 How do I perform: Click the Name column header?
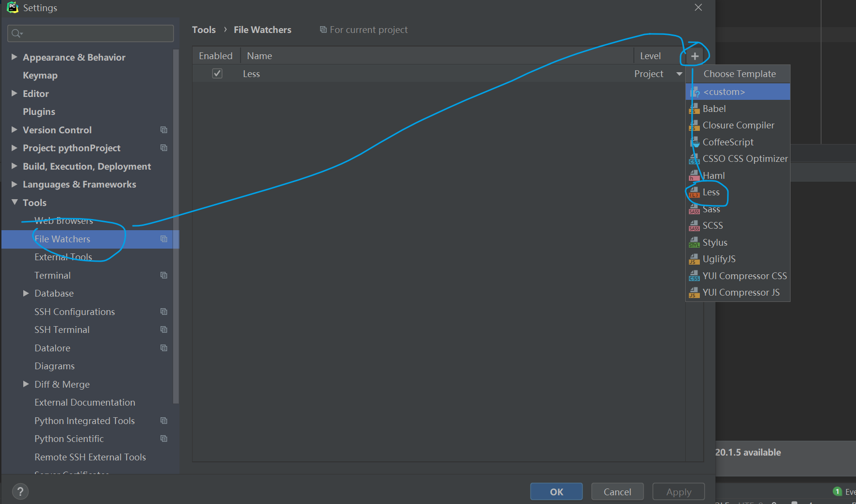tap(437, 56)
